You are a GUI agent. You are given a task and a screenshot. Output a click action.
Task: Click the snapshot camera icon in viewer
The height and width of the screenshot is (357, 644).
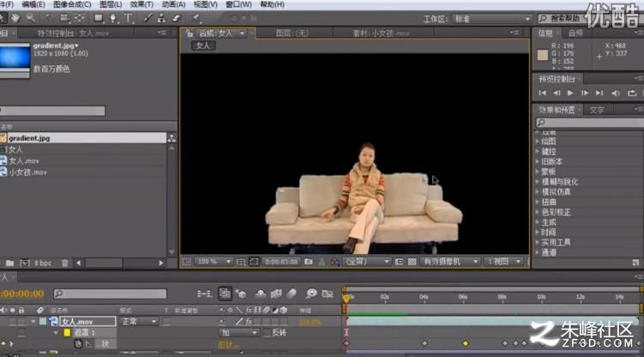[308, 262]
